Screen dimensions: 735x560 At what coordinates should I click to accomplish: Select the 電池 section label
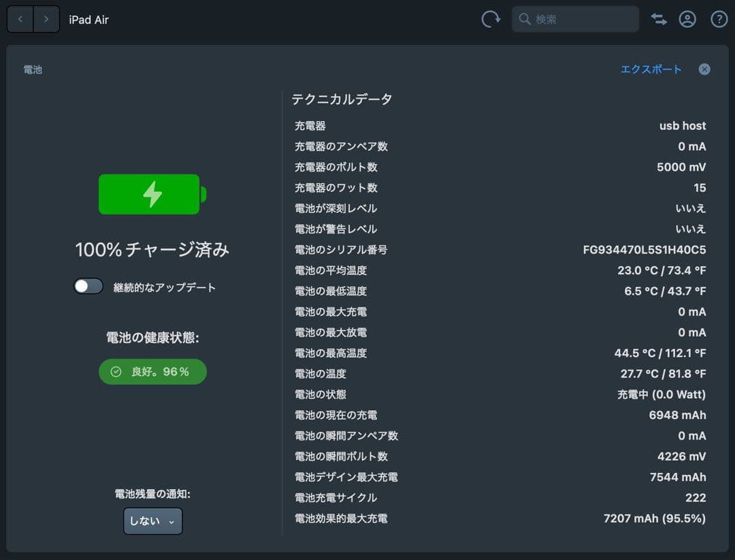tap(33, 69)
